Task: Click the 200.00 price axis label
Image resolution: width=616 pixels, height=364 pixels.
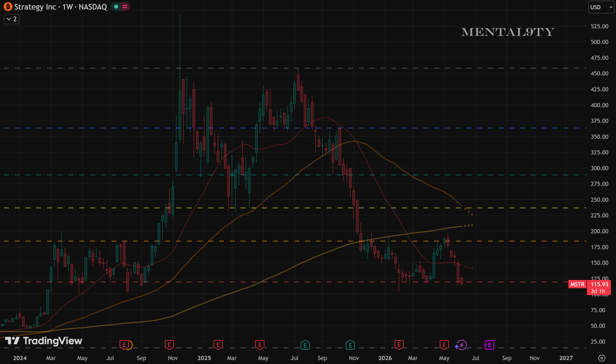Action: 599,231
